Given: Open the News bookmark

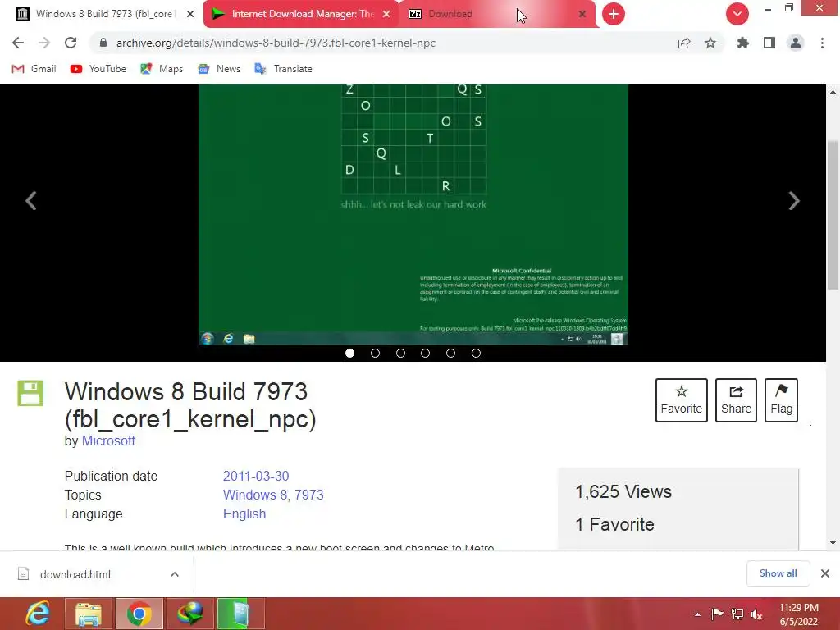Looking at the screenshot, I should 219,69.
